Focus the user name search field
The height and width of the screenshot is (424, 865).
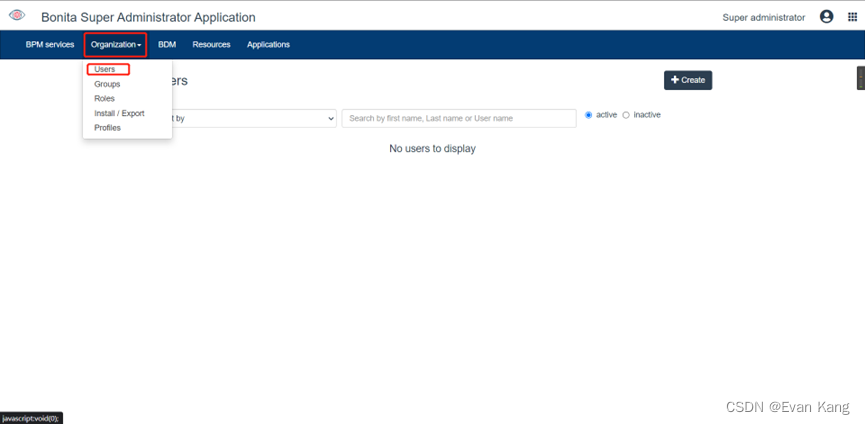pyautogui.click(x=459, y=119)
